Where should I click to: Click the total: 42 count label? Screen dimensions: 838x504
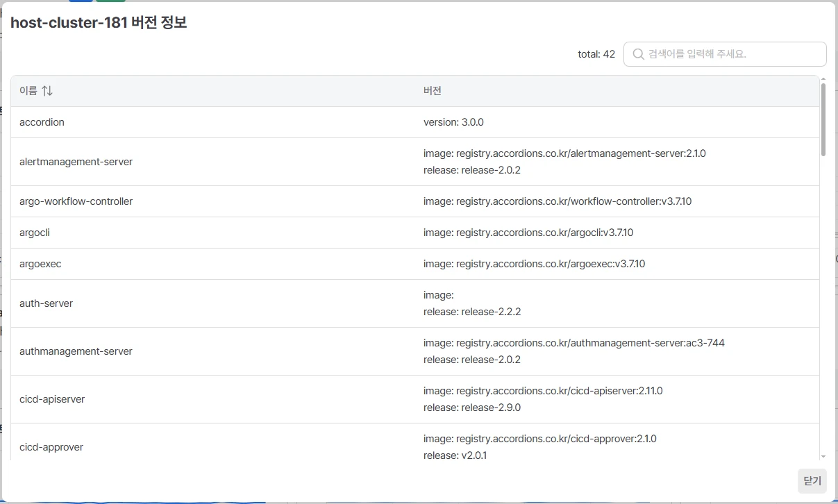[596, 54]
